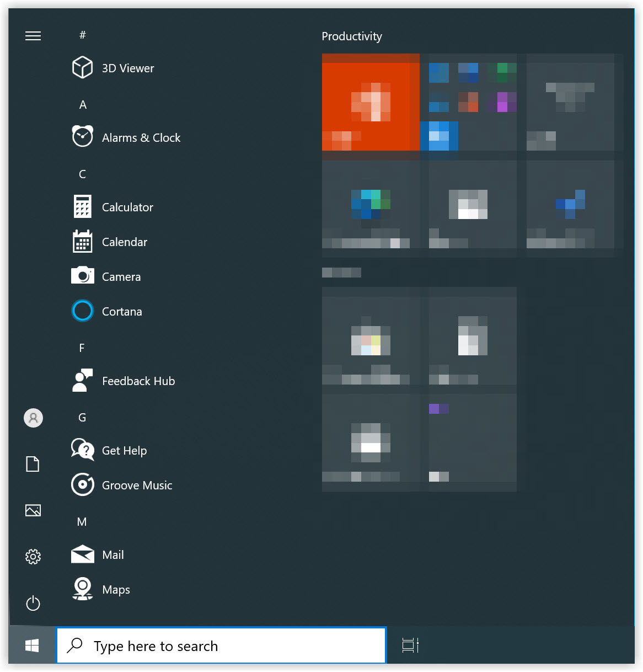The height and width of the screenshot is (672, 643).
Task: Launch the Camera app
Action: point(121,277)
